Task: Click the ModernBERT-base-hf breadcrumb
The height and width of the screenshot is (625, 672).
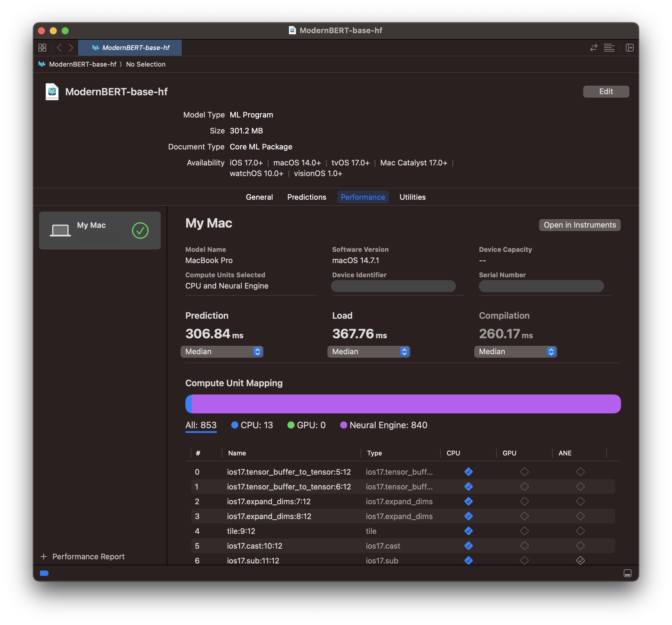Action: [x=83, y=64]
